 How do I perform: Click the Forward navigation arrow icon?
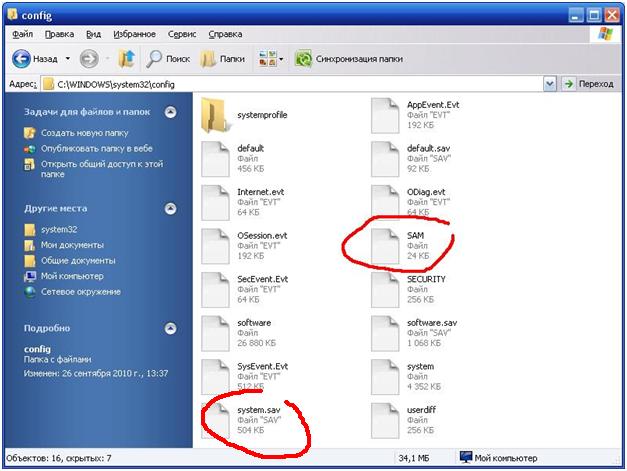click(89, 59)
